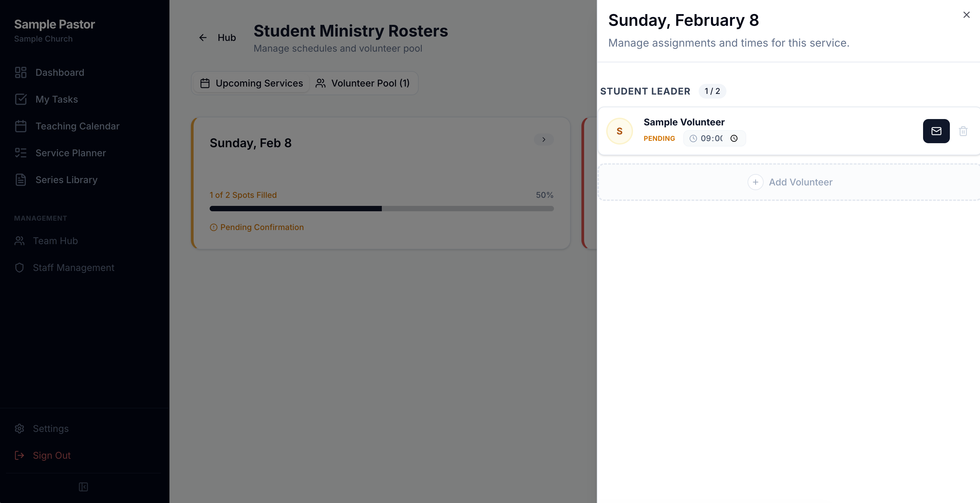Open Team Hub management page
This screenshot has width=980, height=503.
click(55, 241)
